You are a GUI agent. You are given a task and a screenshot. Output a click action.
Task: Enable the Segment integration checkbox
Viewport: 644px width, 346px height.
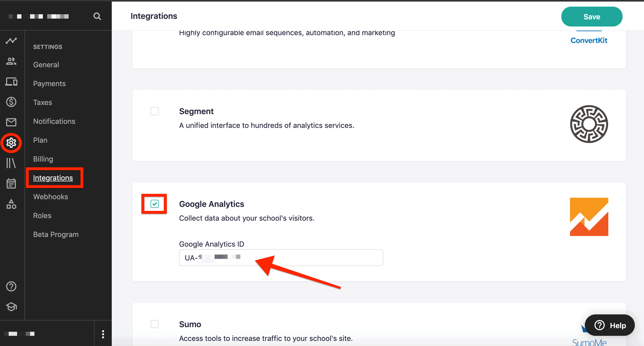coord(155,111)
